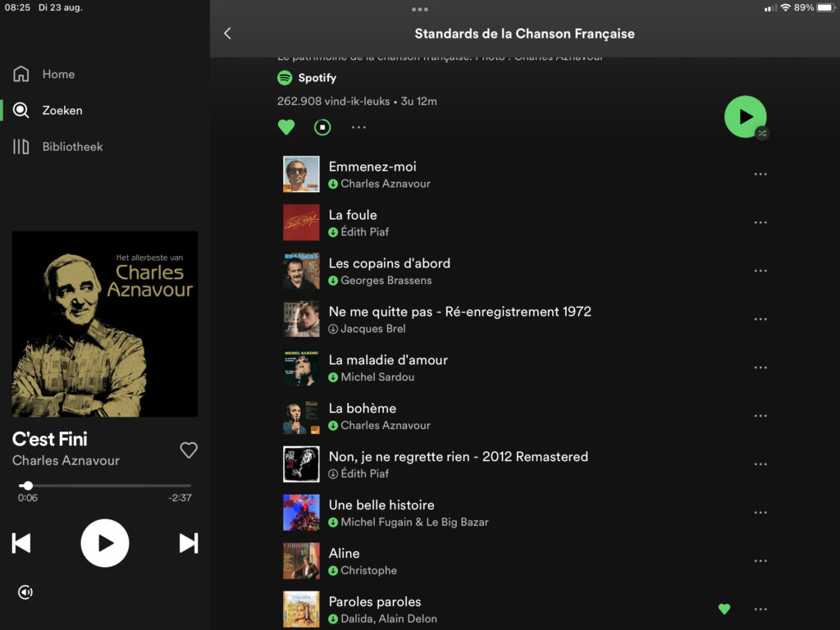The width and height of the screenshot is (840, 630).
Task: Tap La foule red album cover
Action: click(301, 222)
